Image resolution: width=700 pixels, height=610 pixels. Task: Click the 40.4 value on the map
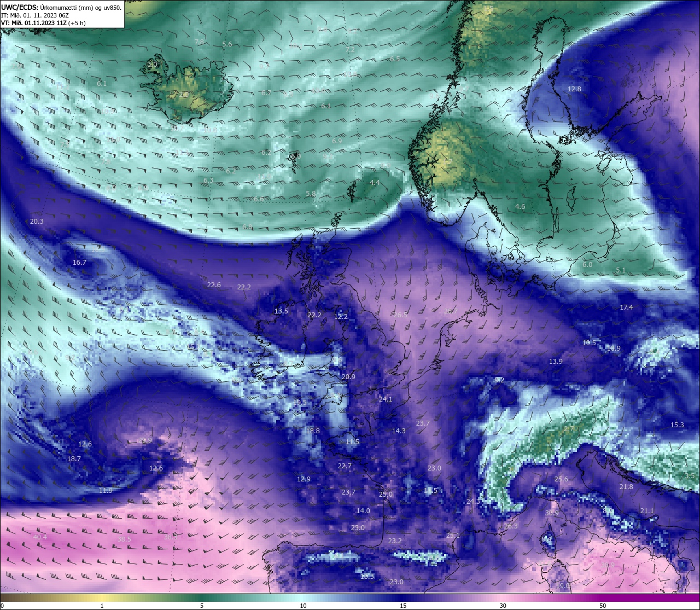click(40, 537)
